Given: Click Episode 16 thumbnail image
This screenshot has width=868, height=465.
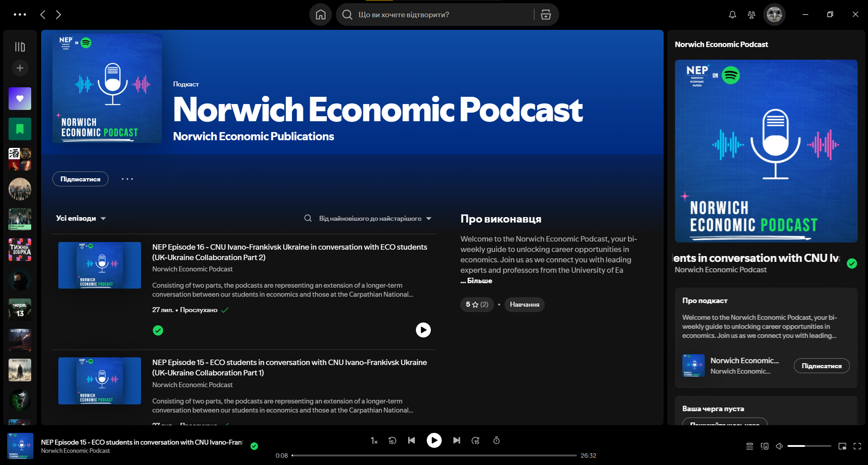Looking at the screenshot, I should click(99, 265).
